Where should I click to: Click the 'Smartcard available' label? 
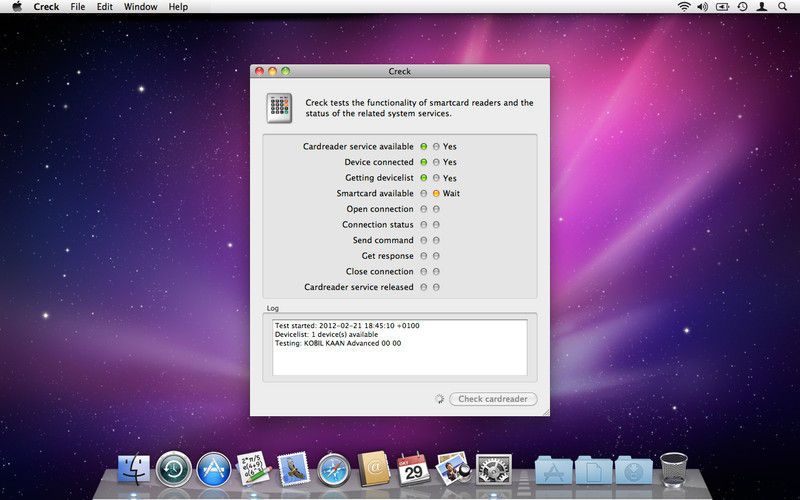tap(375, 193)
